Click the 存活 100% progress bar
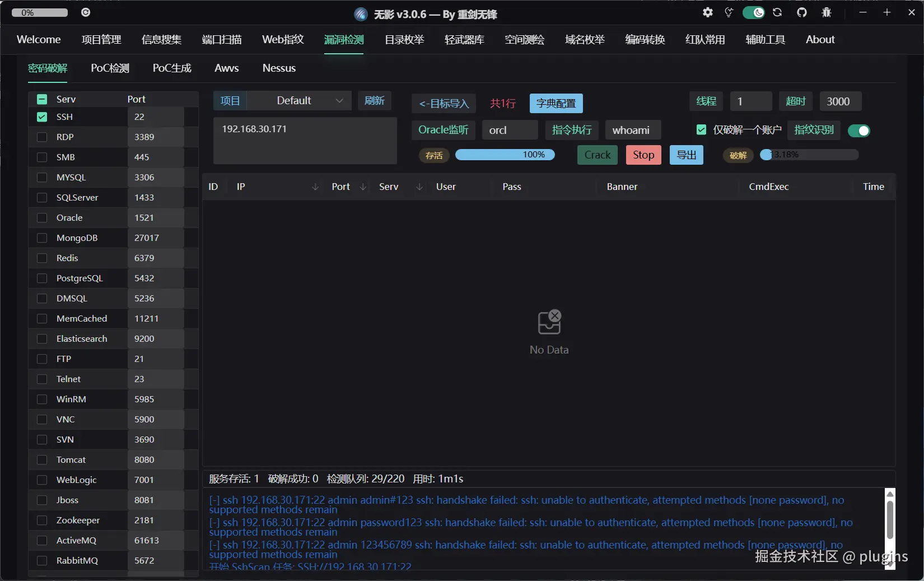 pos(505,155)
